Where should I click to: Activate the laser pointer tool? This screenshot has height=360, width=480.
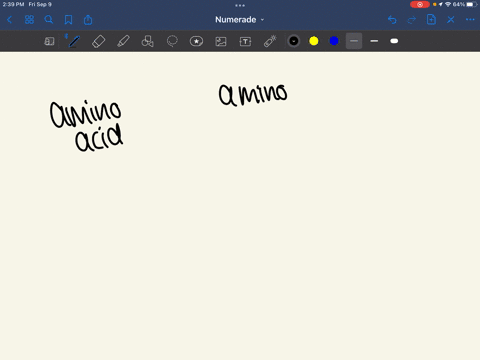[270, 41]
